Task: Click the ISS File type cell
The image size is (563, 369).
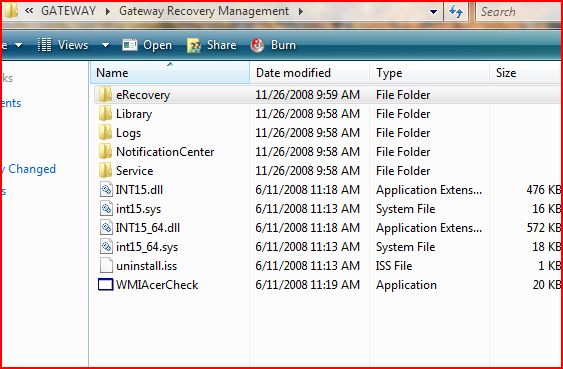Action: tap(394, 266)
